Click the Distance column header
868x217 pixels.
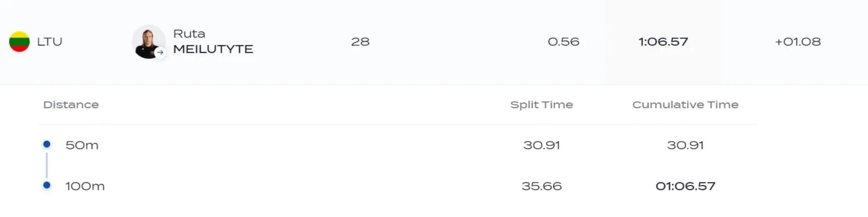[71, 105]
